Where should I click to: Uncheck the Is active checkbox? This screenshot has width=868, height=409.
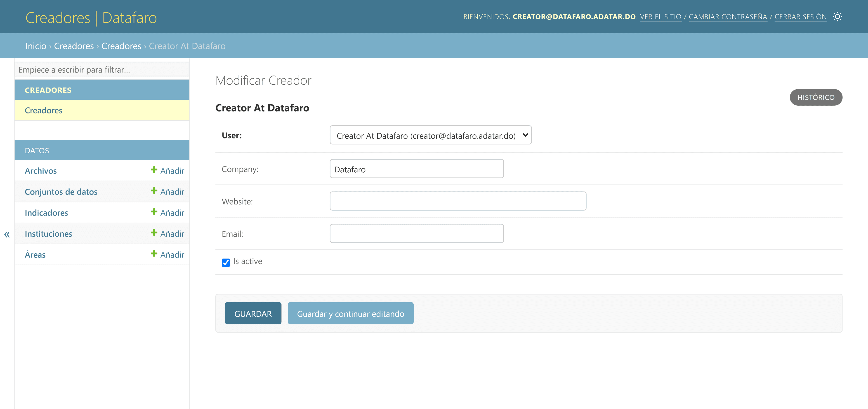click(x=226, y=262)
